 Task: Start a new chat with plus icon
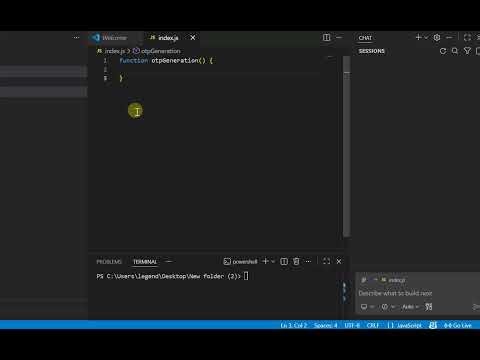(418, 37)
